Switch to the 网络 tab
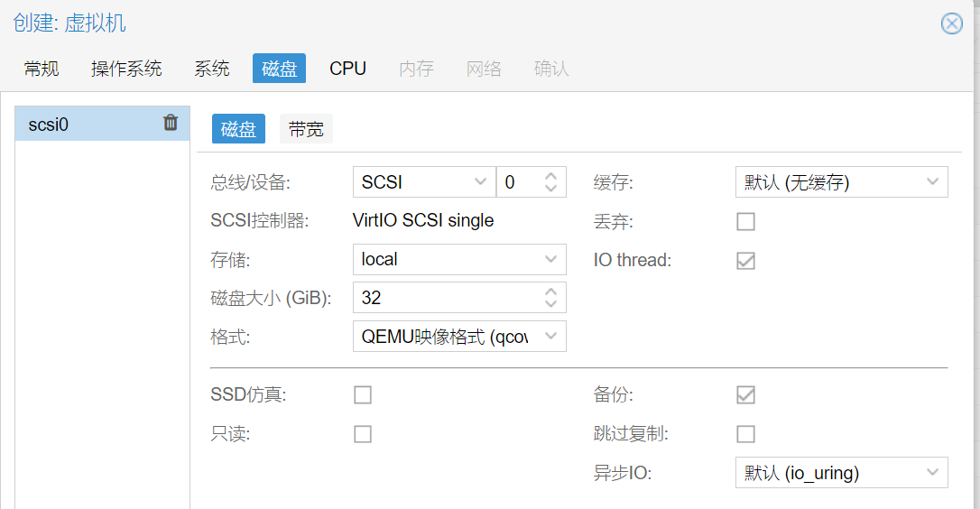Image resolution: width=980 pixels, height=509 pixels. [x=484, y=69]
